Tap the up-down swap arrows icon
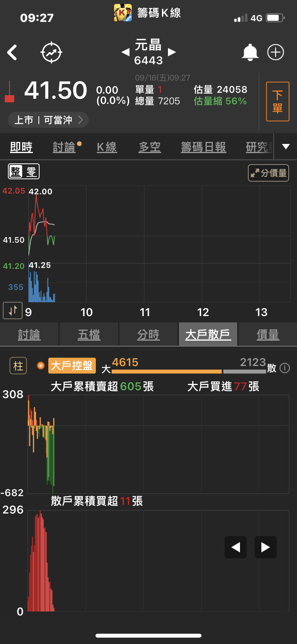Screen dimensions: 297x644 (x=13, y=310)
